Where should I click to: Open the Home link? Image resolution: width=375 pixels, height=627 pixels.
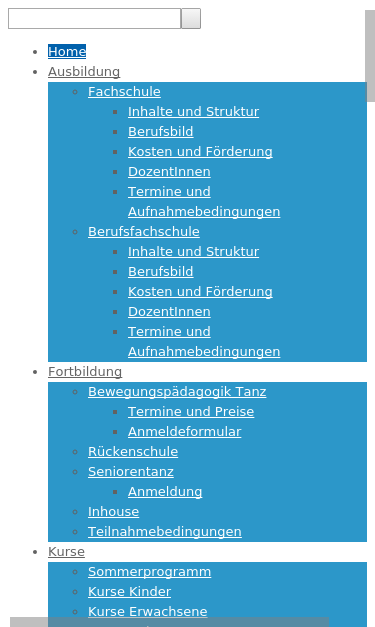click(x=67, y=52)
